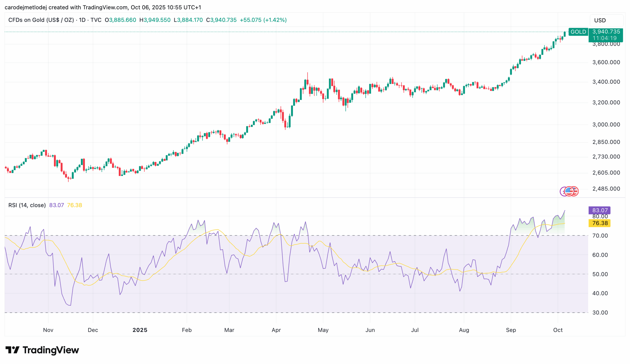Viewport: 630px width, 364px height.
Task: Click the 2,605.000 price axis label
Action: tap(606, 173)
